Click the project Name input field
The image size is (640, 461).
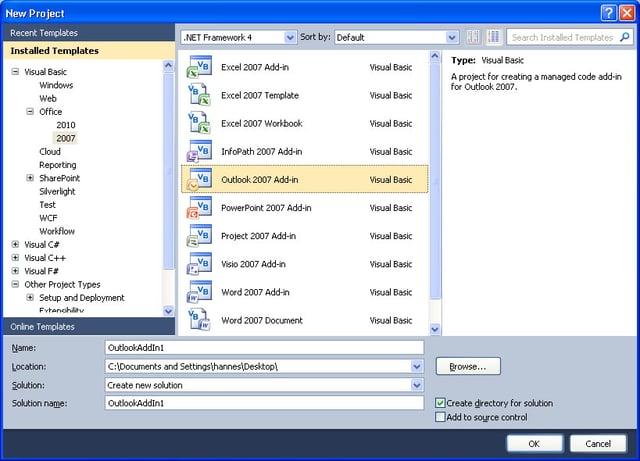pos(264,348)
